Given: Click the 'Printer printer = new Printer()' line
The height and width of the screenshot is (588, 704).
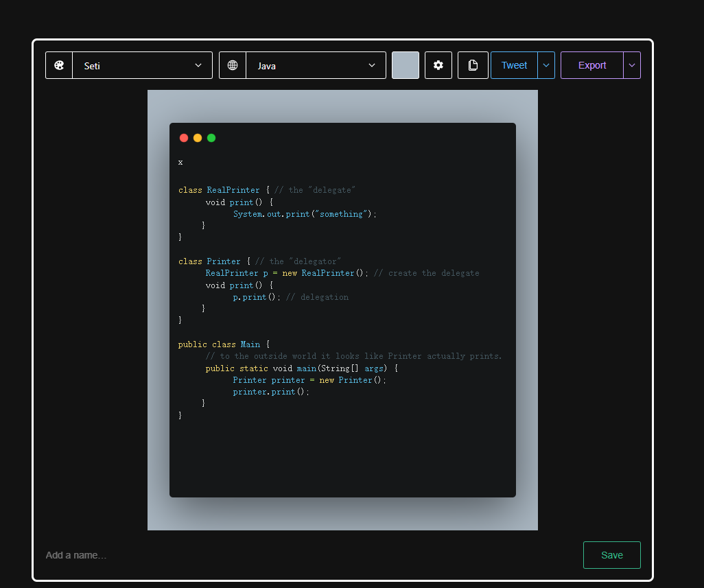Looking at the screenshot, I should pyautogui.click(x=309, y=379).
